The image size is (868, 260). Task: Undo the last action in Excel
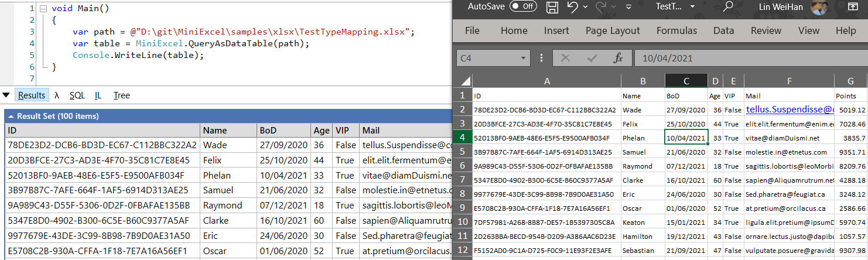click(573, 7)
